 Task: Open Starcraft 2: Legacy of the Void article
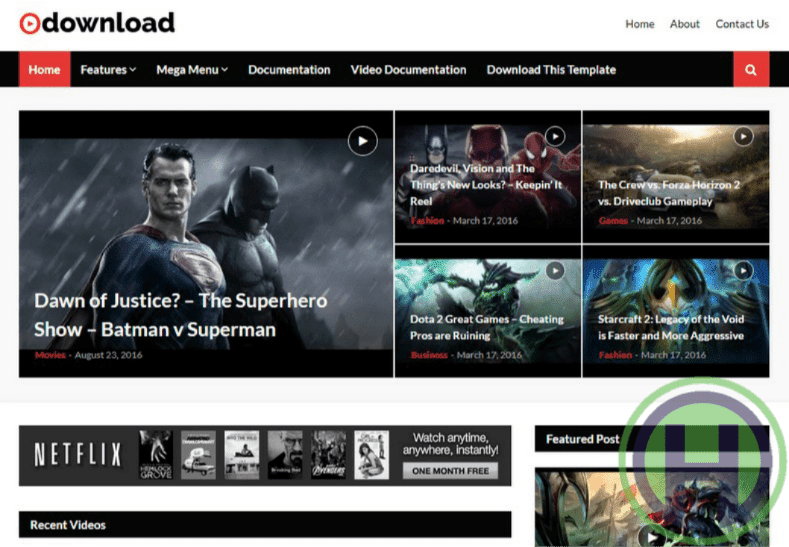pos(671,327)
